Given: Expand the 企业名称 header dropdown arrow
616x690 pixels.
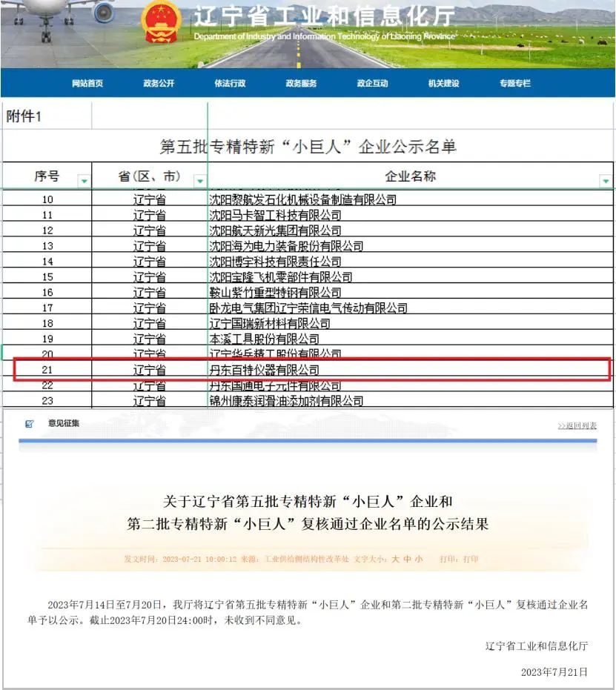Looking at the screenshot, I should (x=606, y=182).
